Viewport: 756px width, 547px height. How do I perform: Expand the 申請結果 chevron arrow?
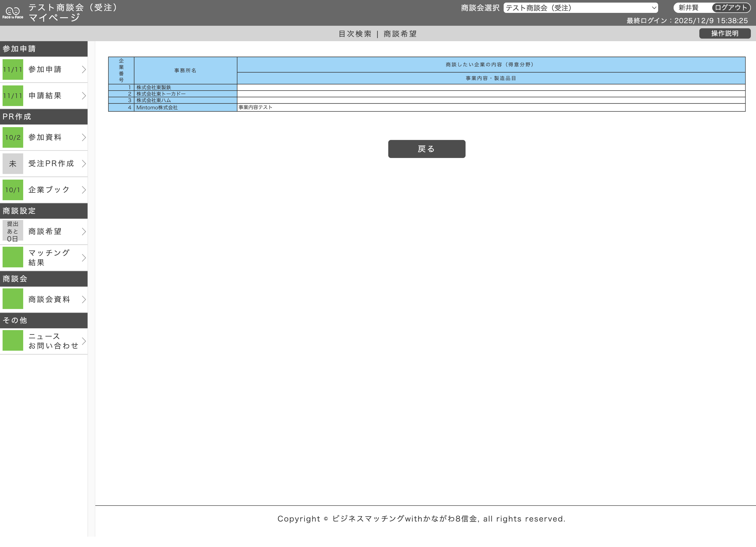click(x=84, y=96)
